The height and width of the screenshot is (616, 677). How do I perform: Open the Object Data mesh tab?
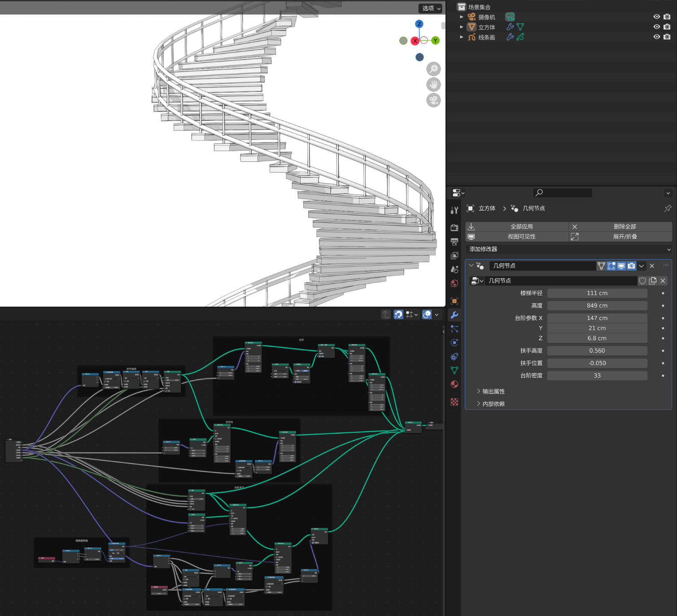pyautogui.click(x=454, y=370)
